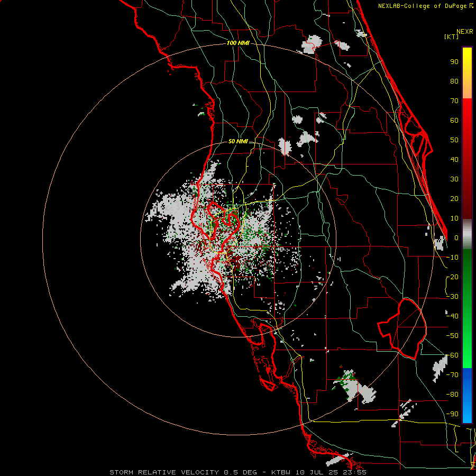Select the -10 value on velocity scale
476x476 pixels.
click(x=452, y=258)
